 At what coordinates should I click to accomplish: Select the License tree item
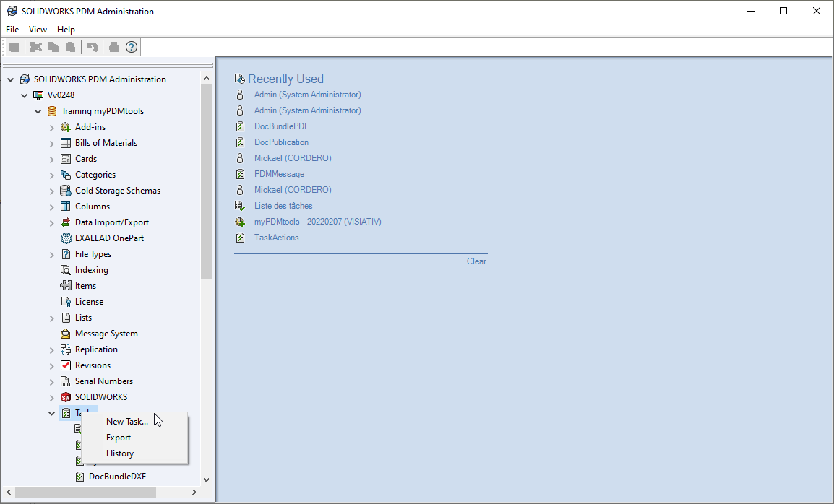89,302
